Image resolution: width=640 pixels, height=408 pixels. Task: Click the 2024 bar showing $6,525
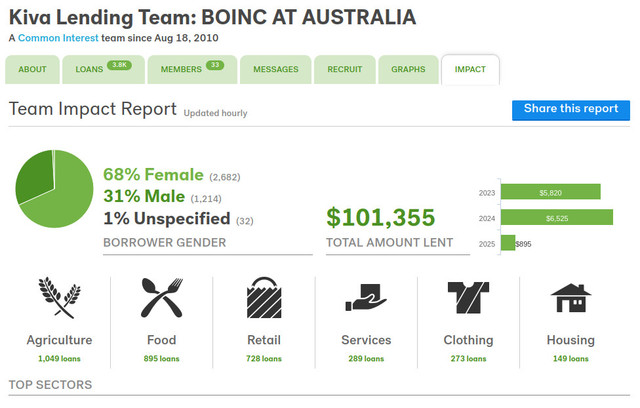[x=557, y=217]
